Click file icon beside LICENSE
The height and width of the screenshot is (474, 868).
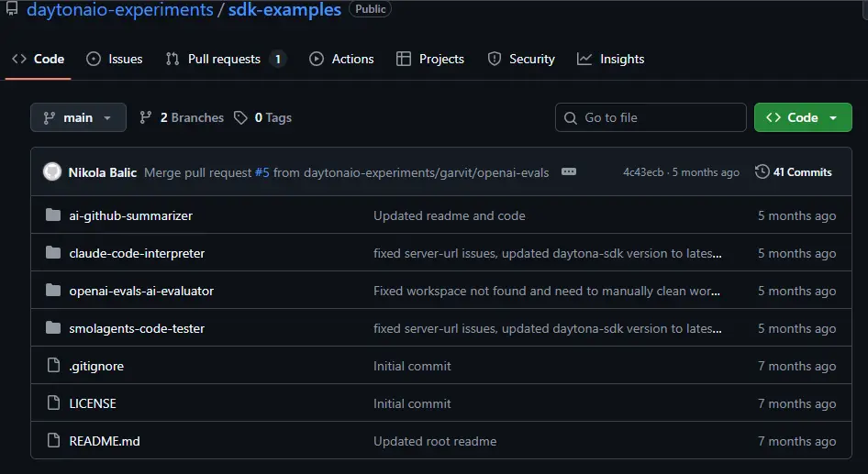click(x=53, y=402)
